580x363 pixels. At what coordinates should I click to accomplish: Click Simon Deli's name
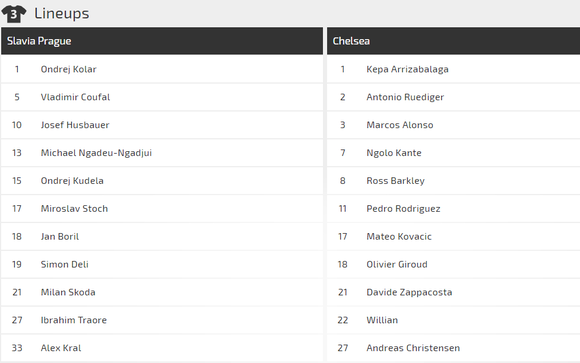pos(65,264)
